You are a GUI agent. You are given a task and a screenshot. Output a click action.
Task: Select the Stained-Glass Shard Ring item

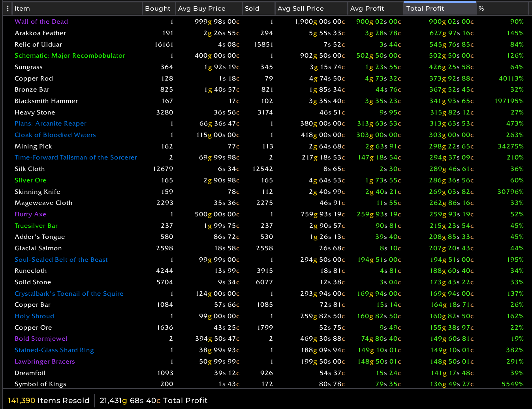[55, 350]
